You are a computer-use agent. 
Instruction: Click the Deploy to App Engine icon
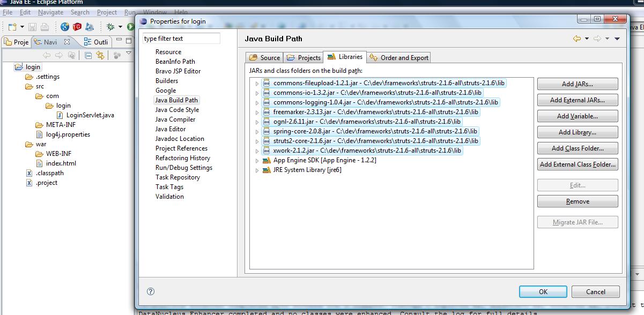[89, 27]
